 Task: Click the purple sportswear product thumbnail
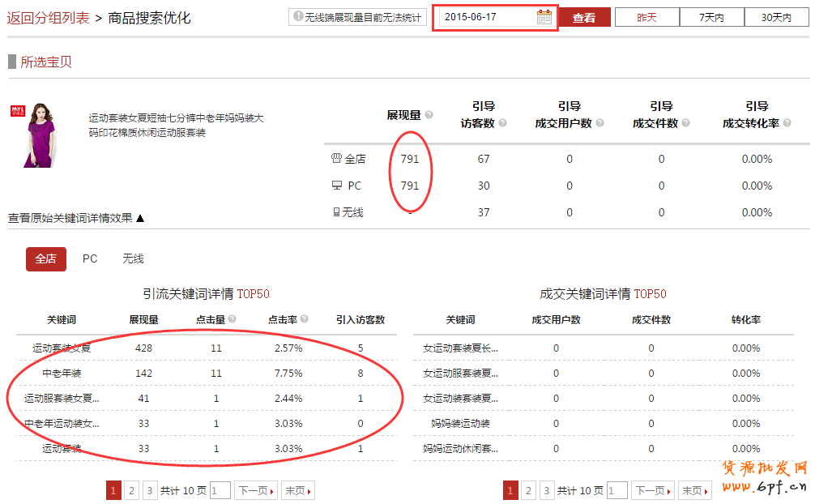38,135
